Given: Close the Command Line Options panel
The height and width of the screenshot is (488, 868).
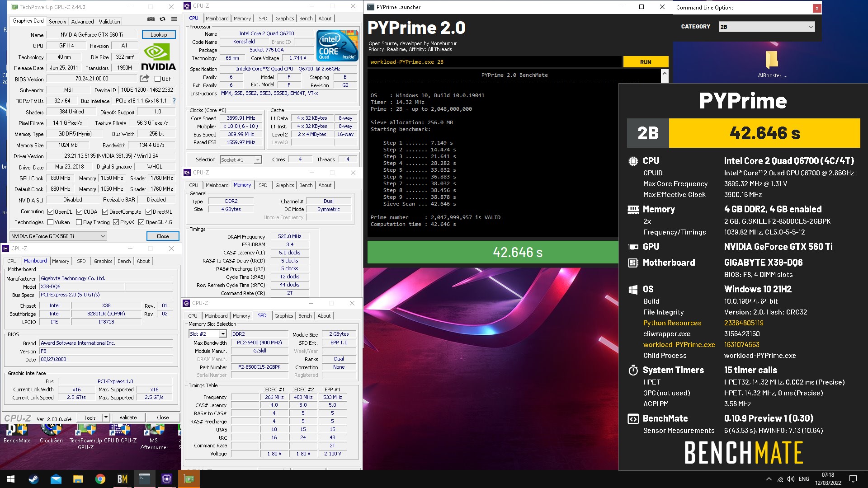Looking at the screenshot, I should 817,8.
